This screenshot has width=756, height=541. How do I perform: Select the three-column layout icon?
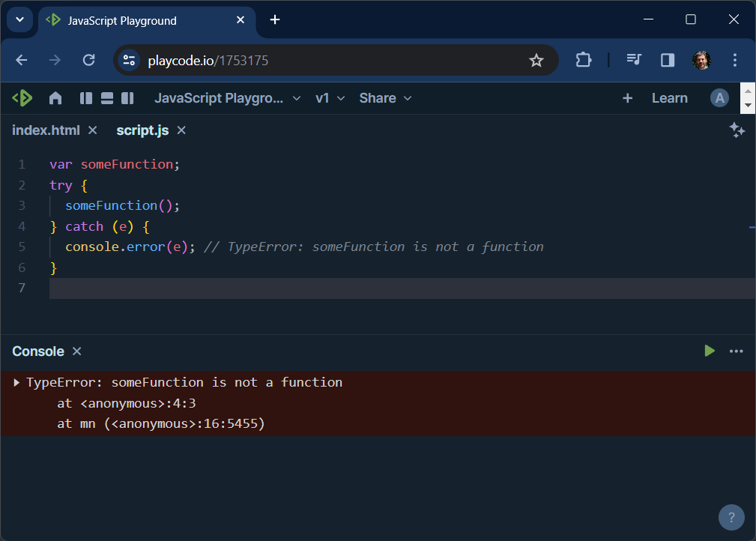127,97
